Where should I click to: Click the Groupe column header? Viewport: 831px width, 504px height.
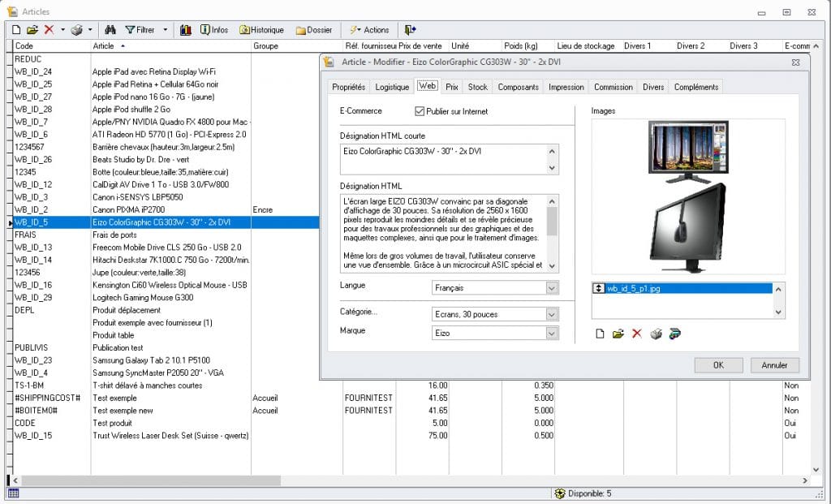coord(297,46)
